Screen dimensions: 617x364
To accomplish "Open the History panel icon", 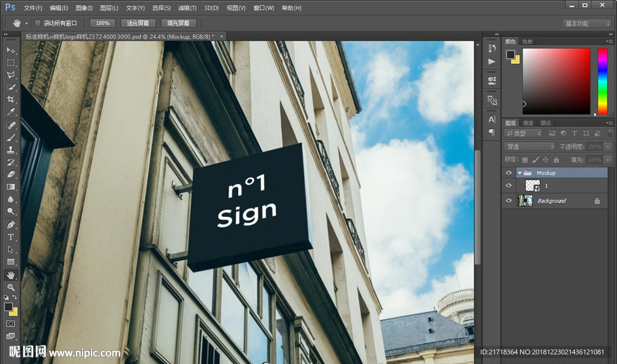I will tap(492, 48).
